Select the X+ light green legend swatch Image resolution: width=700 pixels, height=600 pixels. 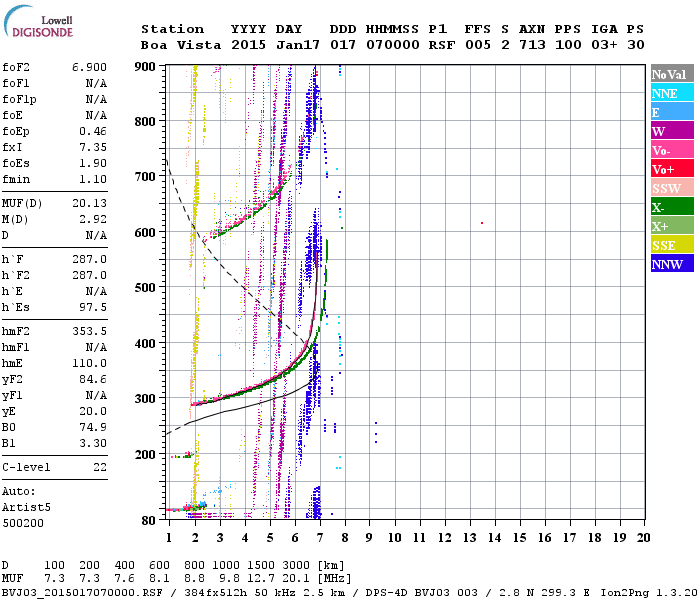coord(672,226)
